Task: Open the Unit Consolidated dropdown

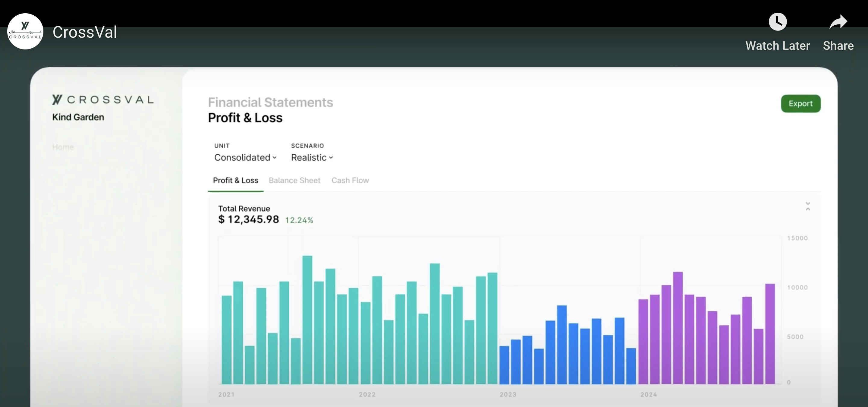Action: coord(245,157)
